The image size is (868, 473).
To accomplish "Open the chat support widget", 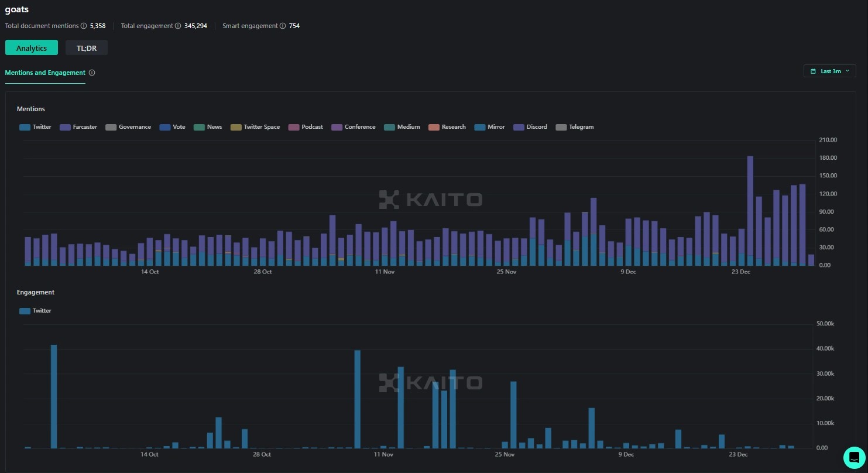I will [x=854, y=457].
